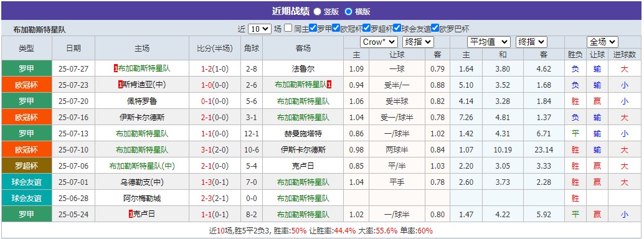The width and height of the screenshot is (644, 239).
Task: Click the 25-07-13 date cell
Action: coord(73,133)
